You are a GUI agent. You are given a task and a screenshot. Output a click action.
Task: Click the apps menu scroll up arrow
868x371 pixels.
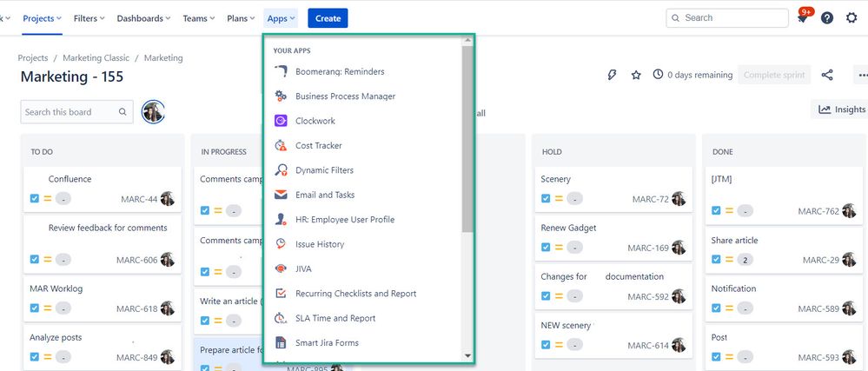[467, 41]
